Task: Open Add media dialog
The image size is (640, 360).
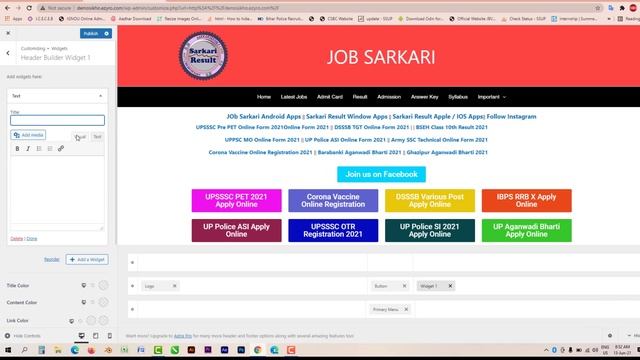Action: pos(28,135)
